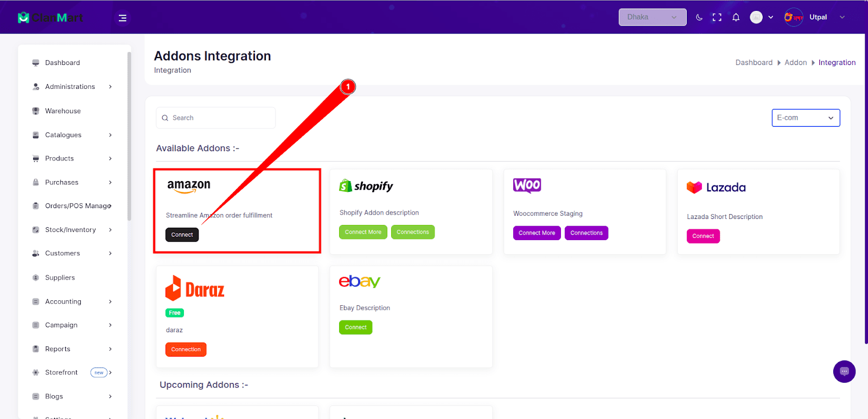Image resolution: width=868 pixels, height=419 pixels.
Task: Click the hamburger menu icon
Action: click(x=123, y=18)
